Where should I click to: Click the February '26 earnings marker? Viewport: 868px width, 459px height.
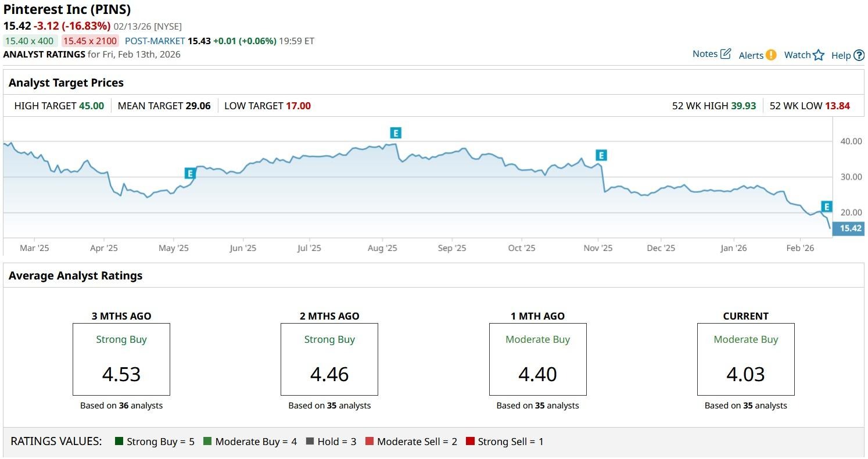pyautogui.click(x=826, y=206)
